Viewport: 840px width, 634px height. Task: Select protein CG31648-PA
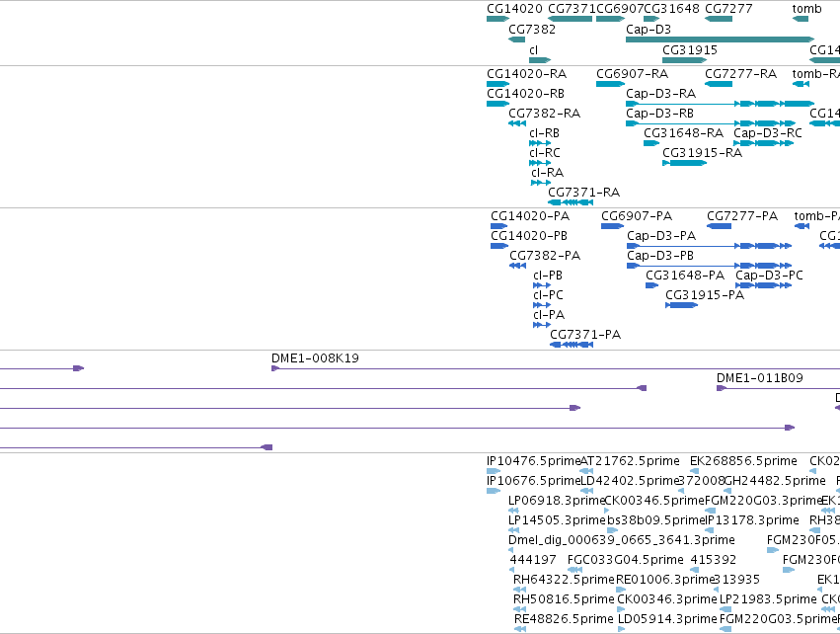point(685,275)
